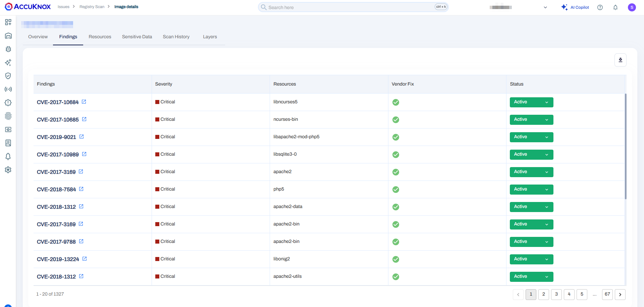This screenshot has width=644, height=307.
Task: Go to page 67 of findings
Action: tap(607, 294)
